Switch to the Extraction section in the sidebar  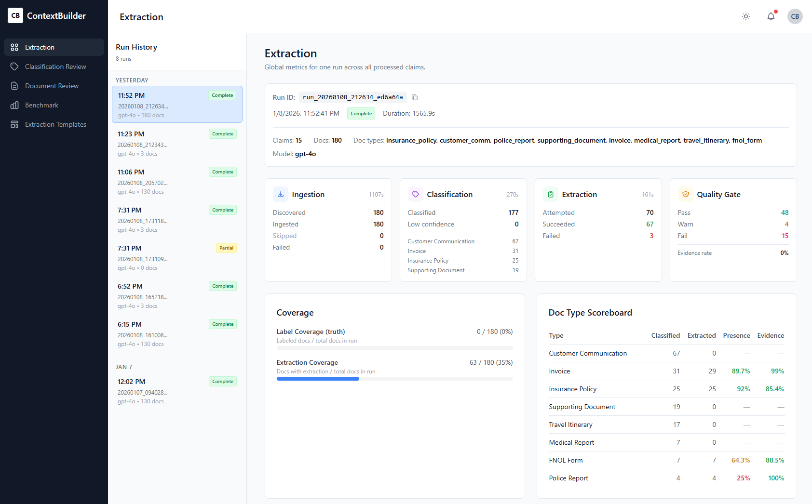pos(54,47)
